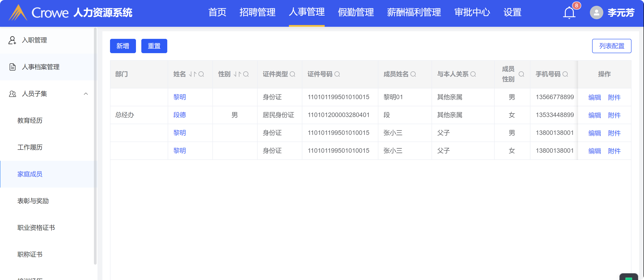Select 教育经历 in the sidebar submenu

pos(30,121)
